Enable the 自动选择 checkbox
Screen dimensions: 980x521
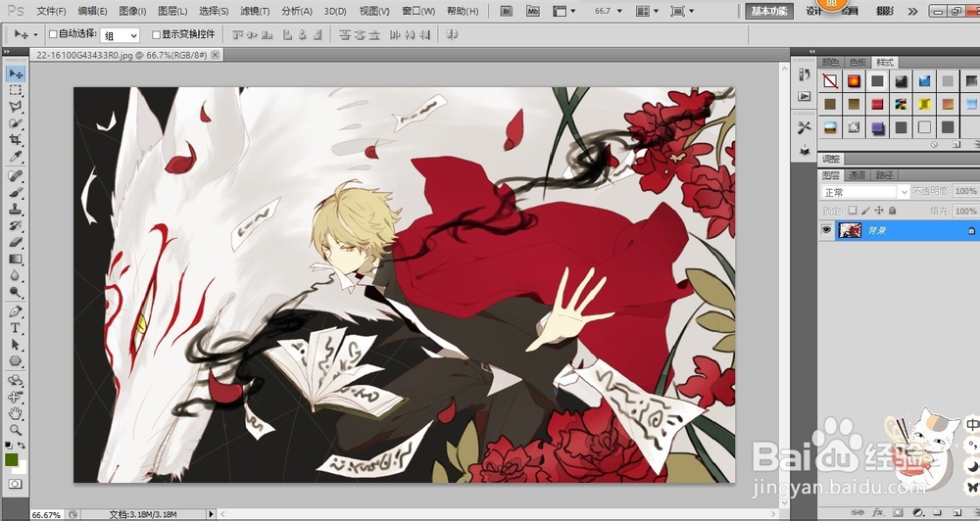[x=53, y=33]
